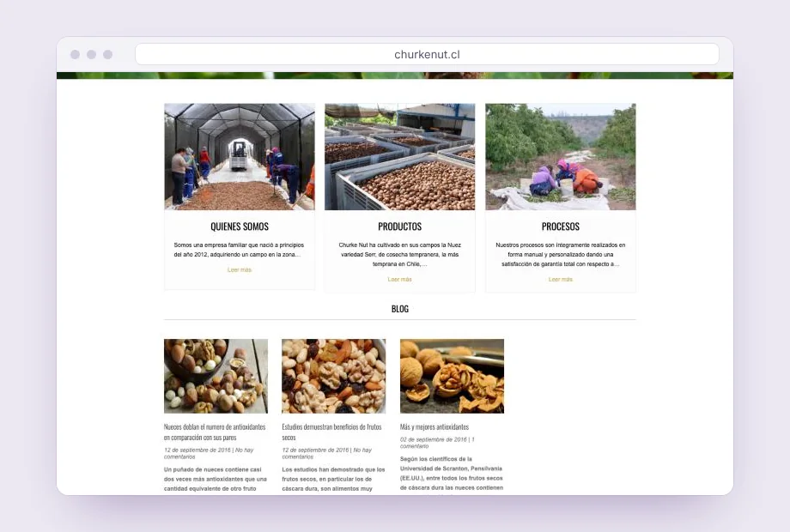The width and height of the screenshot is (790, 532).
Task: Click Procesos description text
Action: tap(560, 254)
